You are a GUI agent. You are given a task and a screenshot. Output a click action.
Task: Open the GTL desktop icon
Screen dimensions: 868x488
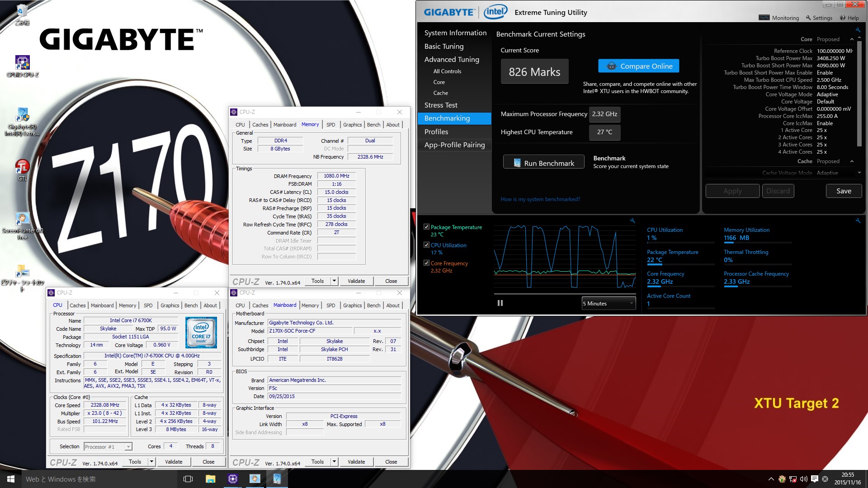(22, 170)
